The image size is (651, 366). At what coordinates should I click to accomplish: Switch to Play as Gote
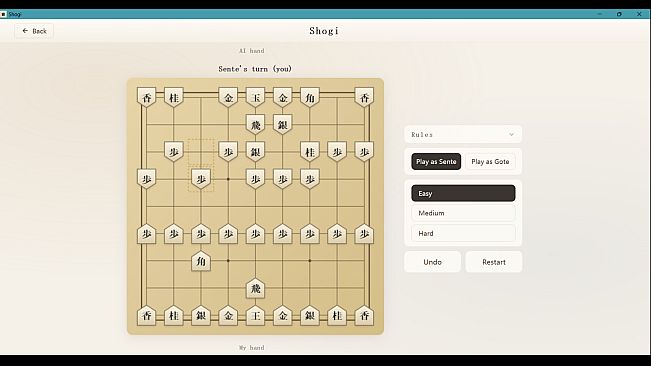pyautogui.click(x=490, y=161)
